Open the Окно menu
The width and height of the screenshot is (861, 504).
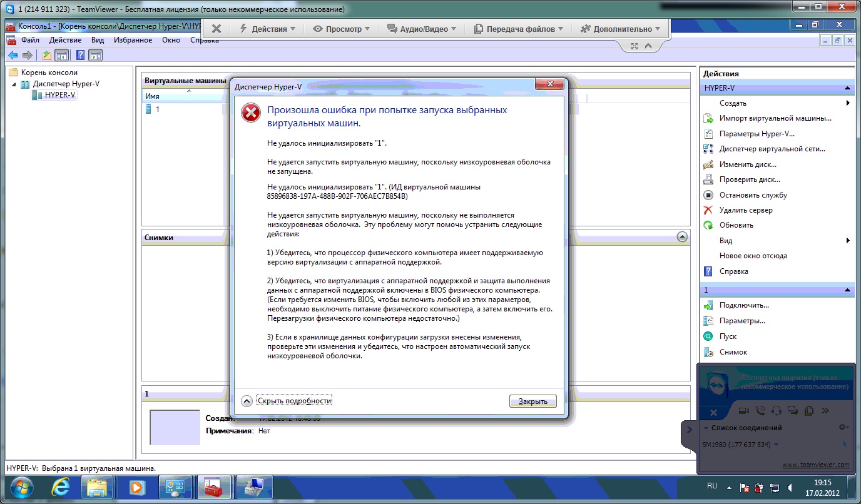click(171, 40)
